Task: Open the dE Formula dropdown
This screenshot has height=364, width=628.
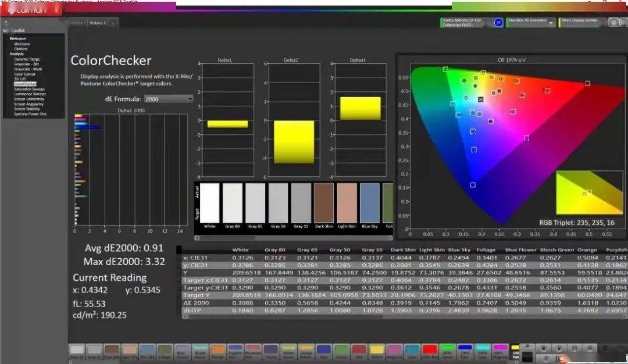Action: click(x=169, y=99)
